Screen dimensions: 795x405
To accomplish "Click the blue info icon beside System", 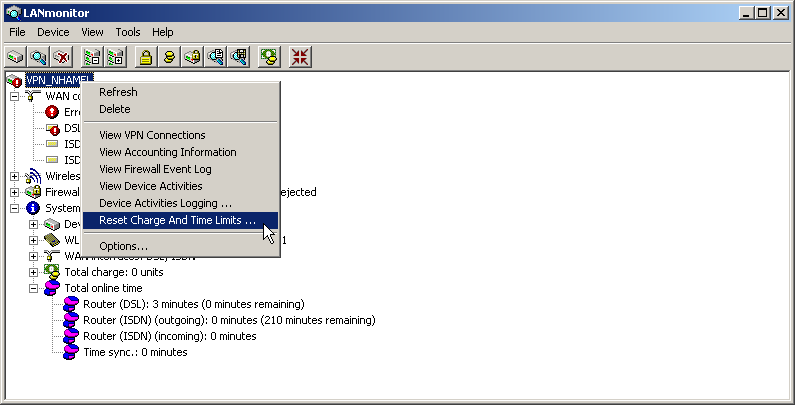I will (x=33, y=208).
